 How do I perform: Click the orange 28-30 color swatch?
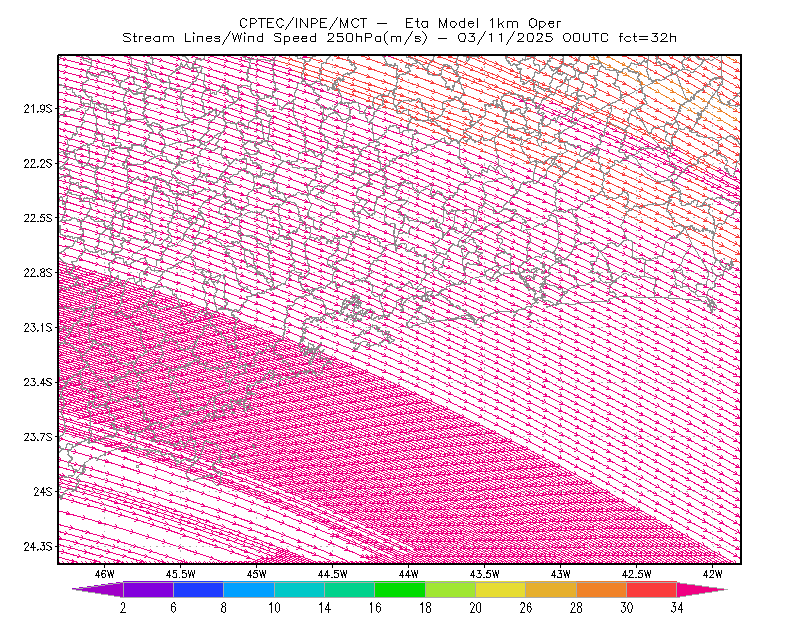[x=602, y=589]
